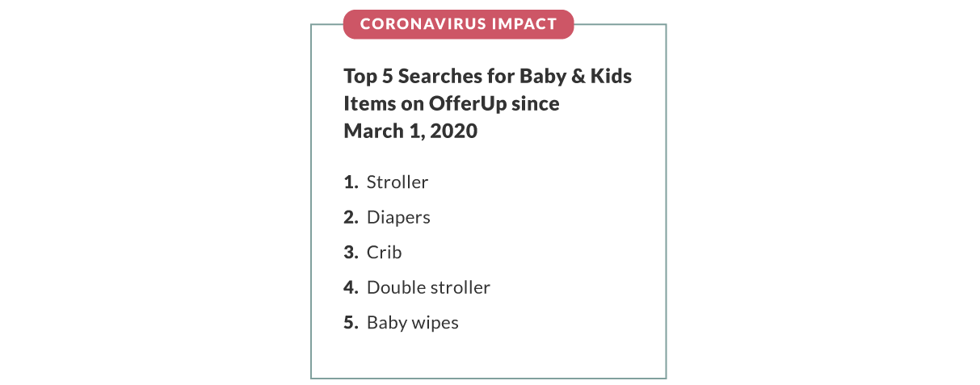The width and height of the screenshot is (980, 385).
Task: Click the "March 1, 2020" date text
Action: point(410,131)
